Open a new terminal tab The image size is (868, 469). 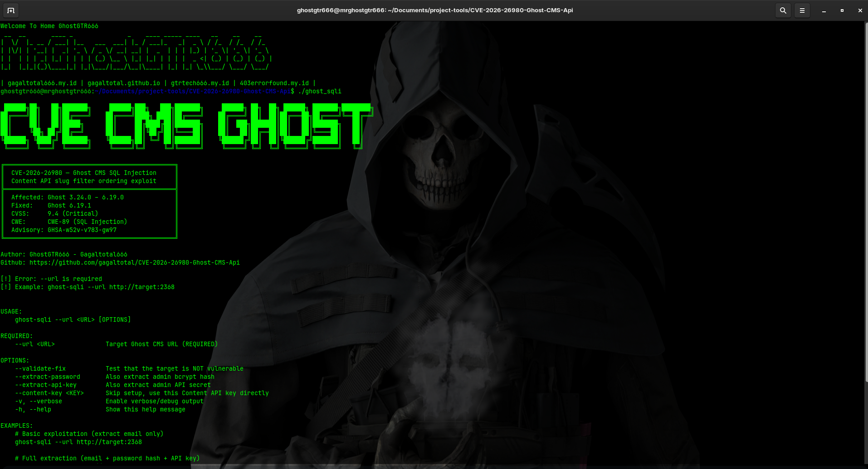tap(11, 10)
